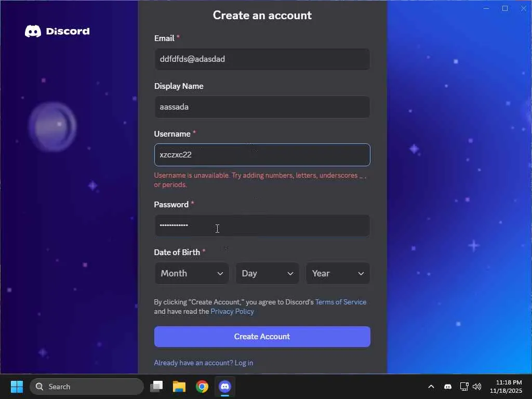Click the Display Name input field
Screen dimensions: 532x399
(262, 107)
